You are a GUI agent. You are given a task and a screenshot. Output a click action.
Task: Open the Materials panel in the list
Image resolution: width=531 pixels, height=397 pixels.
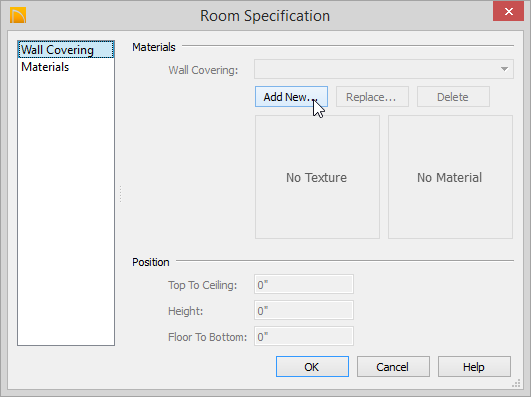click(45, 67)
